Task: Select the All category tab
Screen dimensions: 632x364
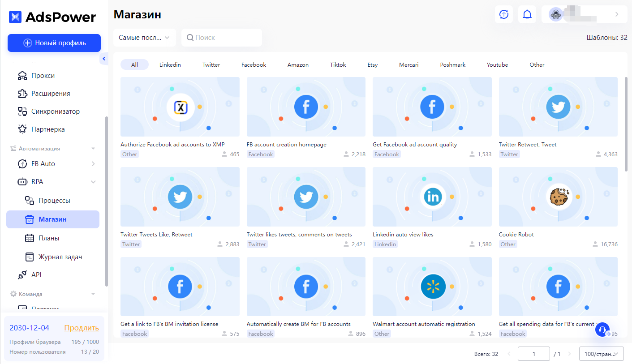Action: pyautogui.click(x=134, y=65)
